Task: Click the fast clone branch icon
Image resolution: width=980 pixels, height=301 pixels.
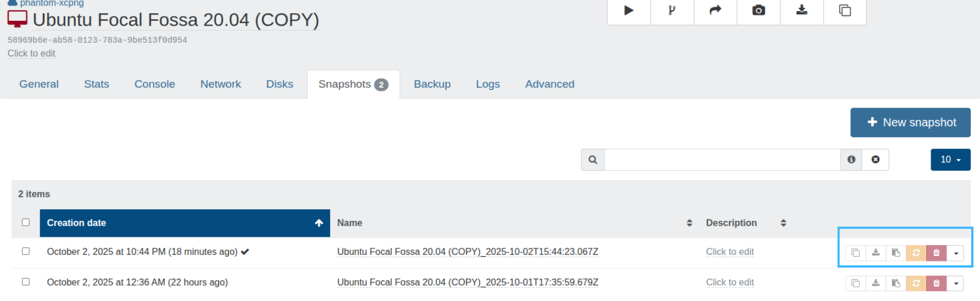Action: click(672, 10)
